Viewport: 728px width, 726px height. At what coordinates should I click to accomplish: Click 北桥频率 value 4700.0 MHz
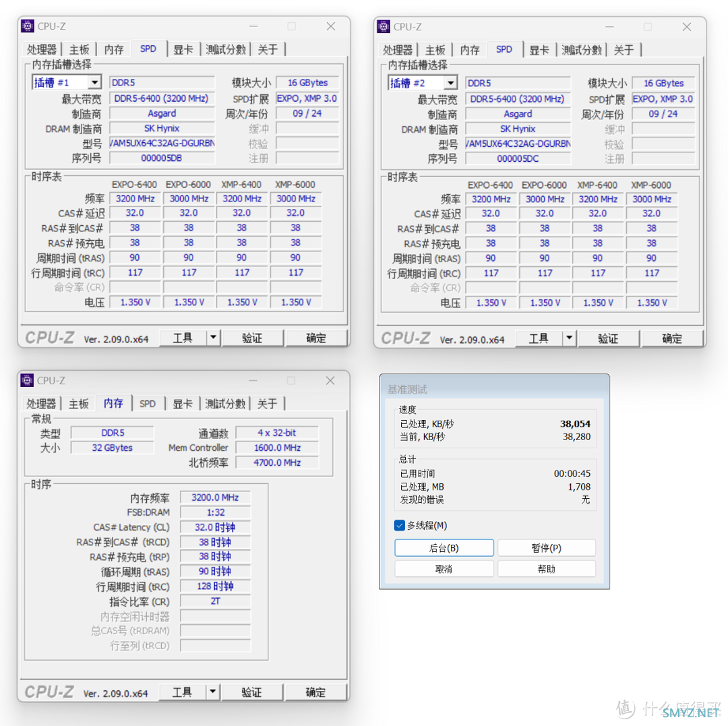(x=277, y=462)
